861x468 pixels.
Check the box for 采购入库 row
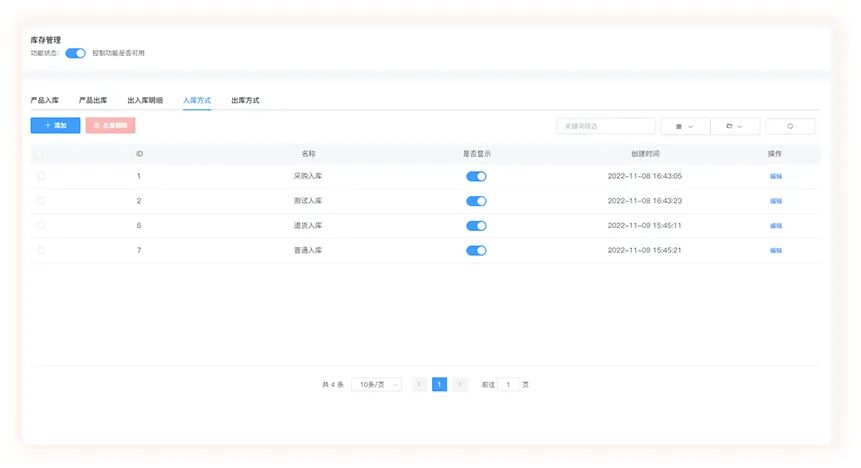click(41, 176)
